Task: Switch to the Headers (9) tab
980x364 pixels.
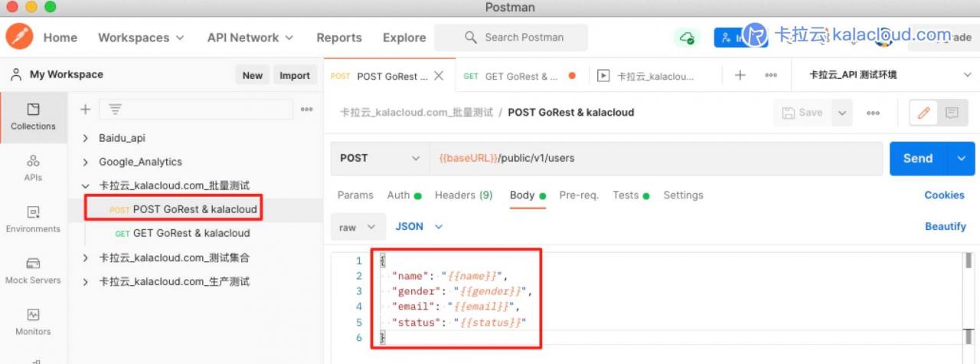Action: pos(464,195)
